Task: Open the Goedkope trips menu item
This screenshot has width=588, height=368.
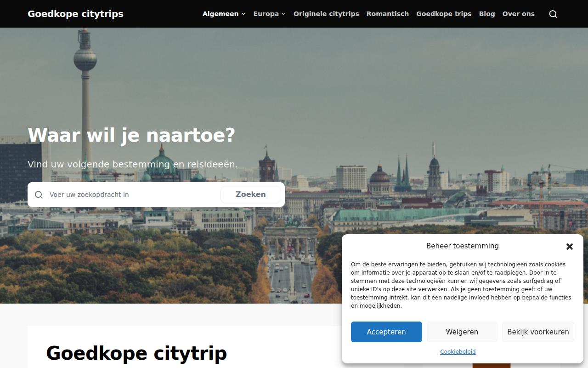Action: coord(444,14)
